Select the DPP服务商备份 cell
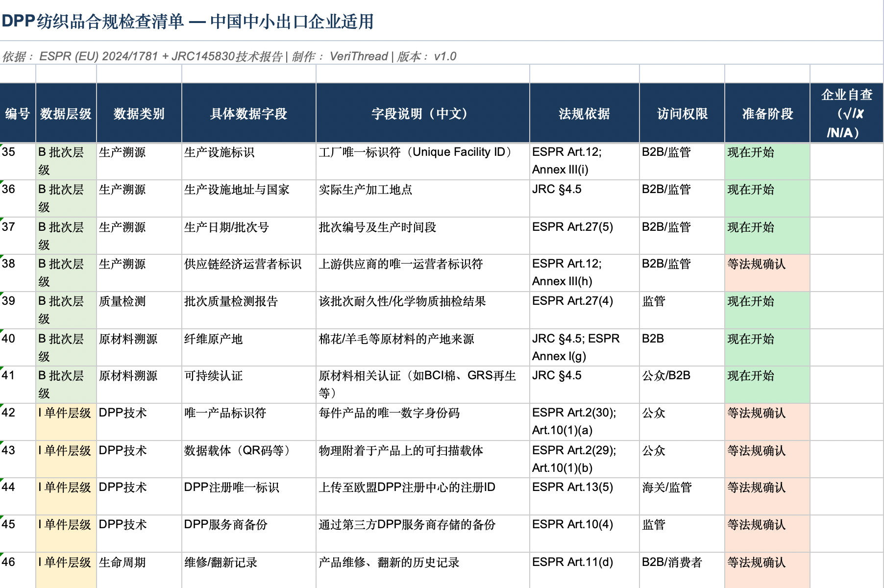This screenshot has width=884, height=588. (x=249, y=534)
